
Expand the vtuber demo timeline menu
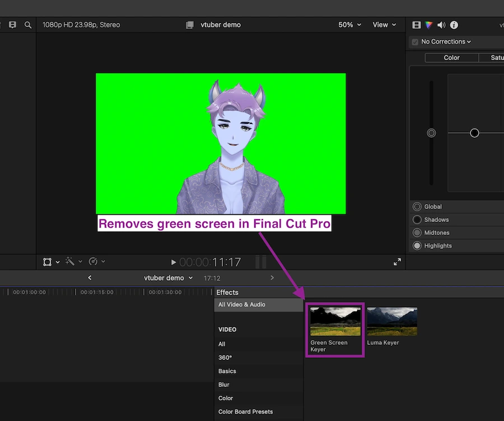[x=168, y=277]
